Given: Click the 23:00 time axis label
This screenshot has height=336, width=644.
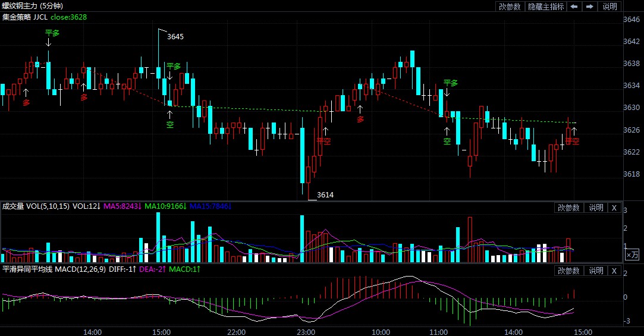Looking at the screenshot, I should tap(306, 332).
